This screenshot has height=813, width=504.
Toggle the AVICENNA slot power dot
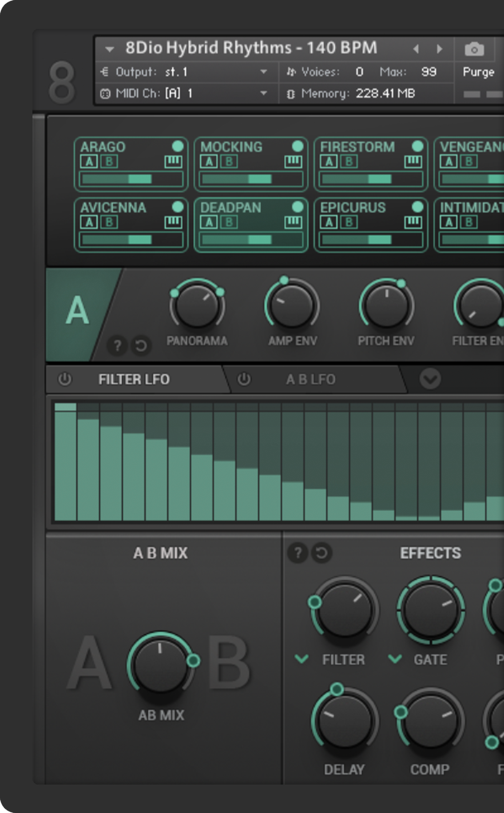pyautogui.click(x=178, y=207)
